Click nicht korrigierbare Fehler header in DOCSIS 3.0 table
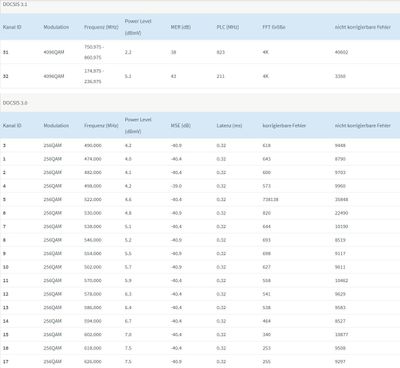 pyautogui.click(x=363, y=126)
